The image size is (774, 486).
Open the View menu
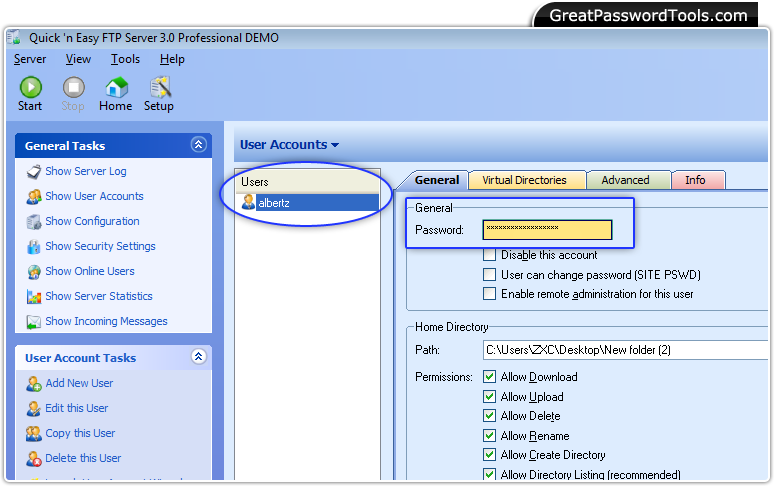click(78, 59)
